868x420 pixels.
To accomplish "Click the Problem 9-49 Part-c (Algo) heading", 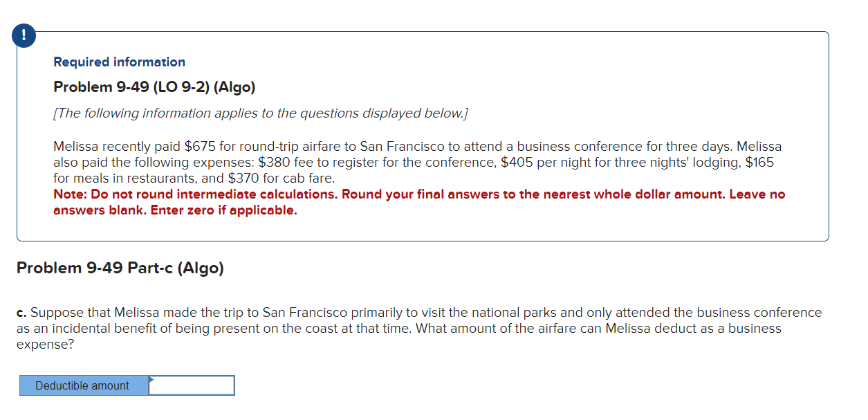I will click(120, 268).
